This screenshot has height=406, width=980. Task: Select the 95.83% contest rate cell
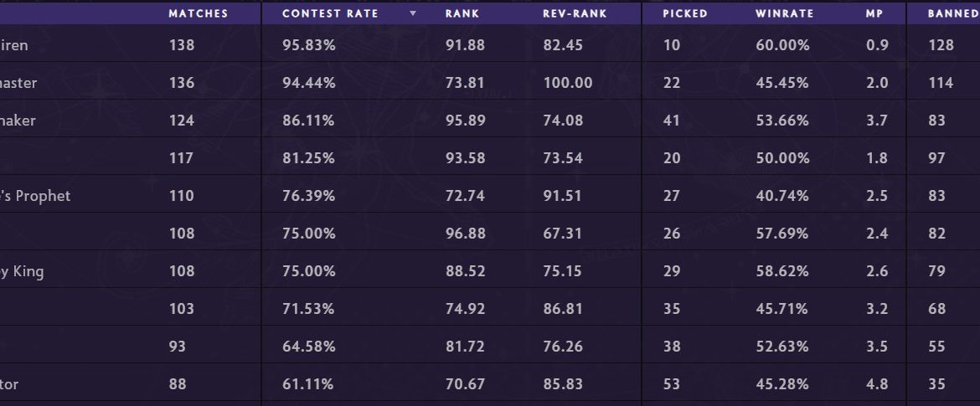pyautogui.click(x=308, y=45)
